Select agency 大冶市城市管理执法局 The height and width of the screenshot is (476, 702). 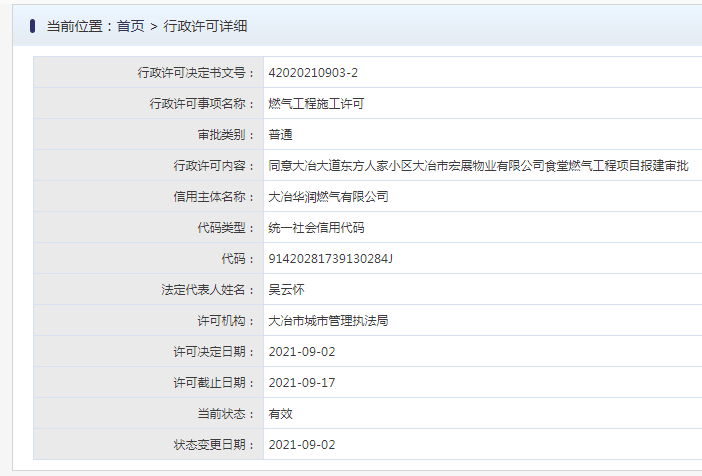(x=328, y=321)
